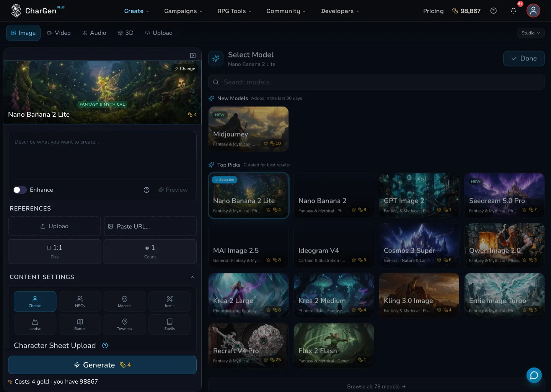Screen dimensions: 551x392
Task: Select the Seedream 5.0 Pro card
Action: pos(504,195)
